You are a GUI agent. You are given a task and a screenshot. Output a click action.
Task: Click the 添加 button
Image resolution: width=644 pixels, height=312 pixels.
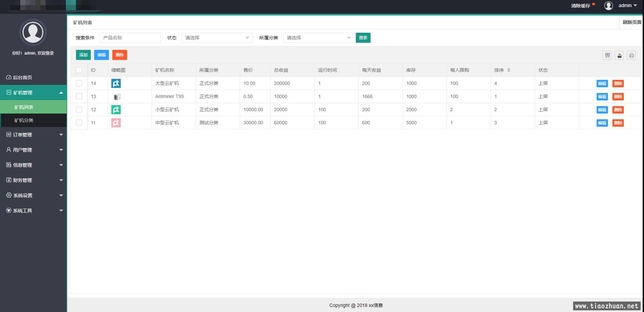83,55
